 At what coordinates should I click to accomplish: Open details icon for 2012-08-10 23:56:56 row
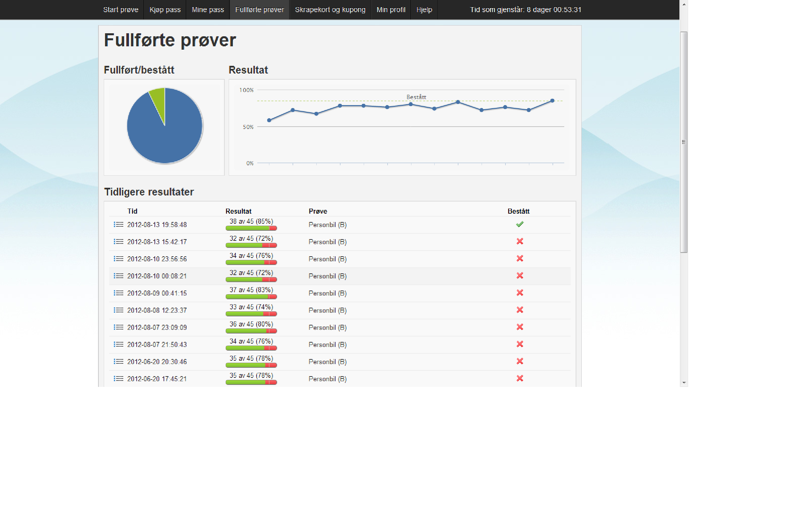coord(119,259)
